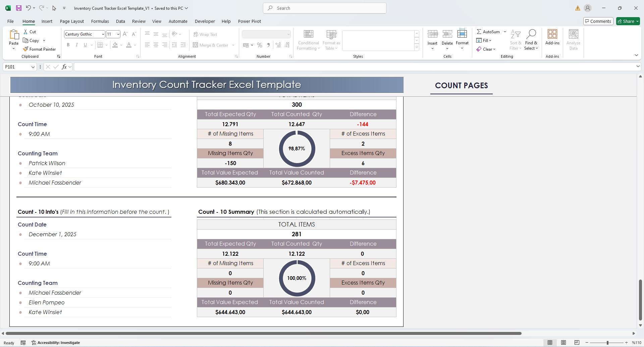The image size is (644, 347).
Task: Switch to the Insert tab
Action: pyautogui.click(x=47, y=21)
